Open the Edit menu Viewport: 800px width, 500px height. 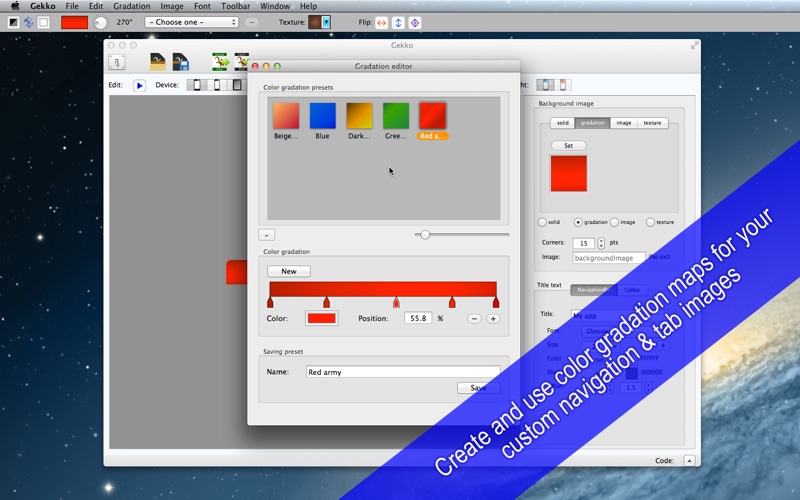click(96, 6)
